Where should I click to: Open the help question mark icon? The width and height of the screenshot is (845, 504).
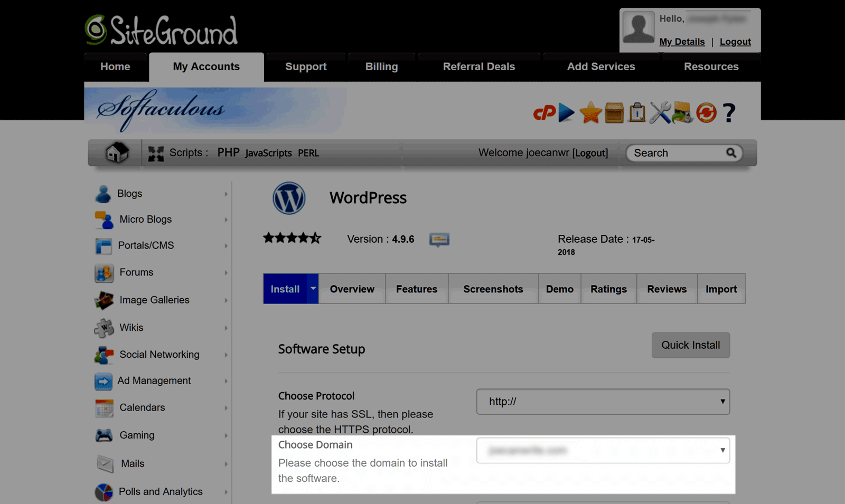click(729, 112)
